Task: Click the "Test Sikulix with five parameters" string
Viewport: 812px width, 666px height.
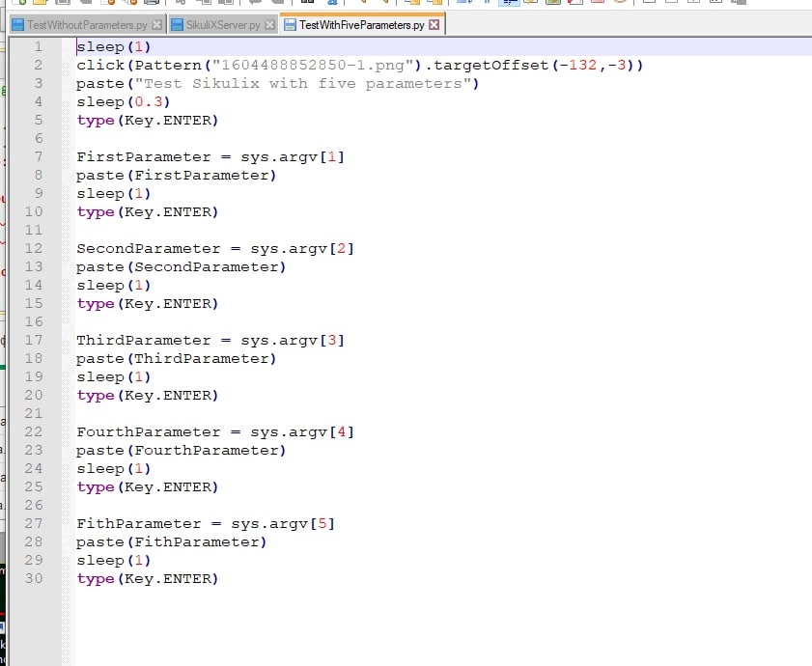Action: (303, 83)
